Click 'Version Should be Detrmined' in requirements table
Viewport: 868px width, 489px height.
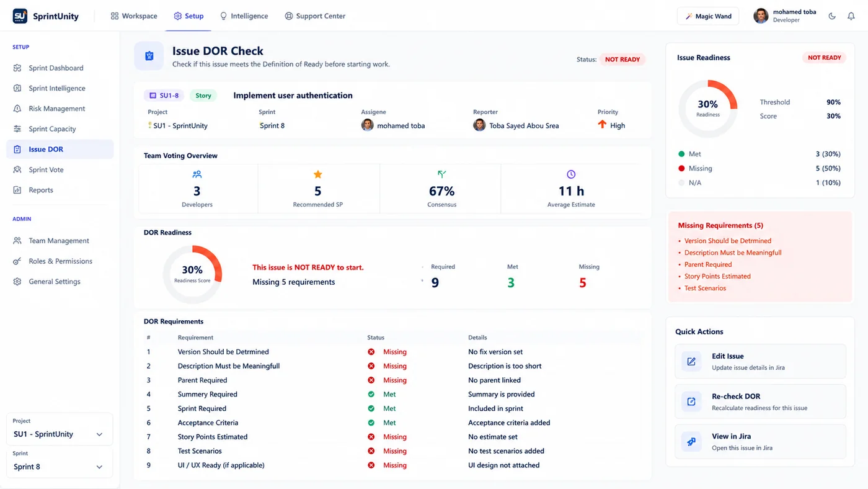coord(223,352)
